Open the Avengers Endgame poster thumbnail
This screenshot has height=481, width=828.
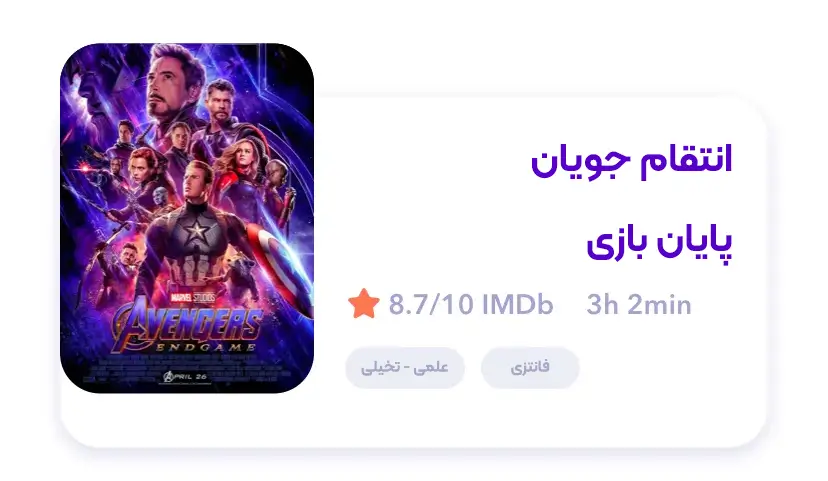[x=187, y=218]
